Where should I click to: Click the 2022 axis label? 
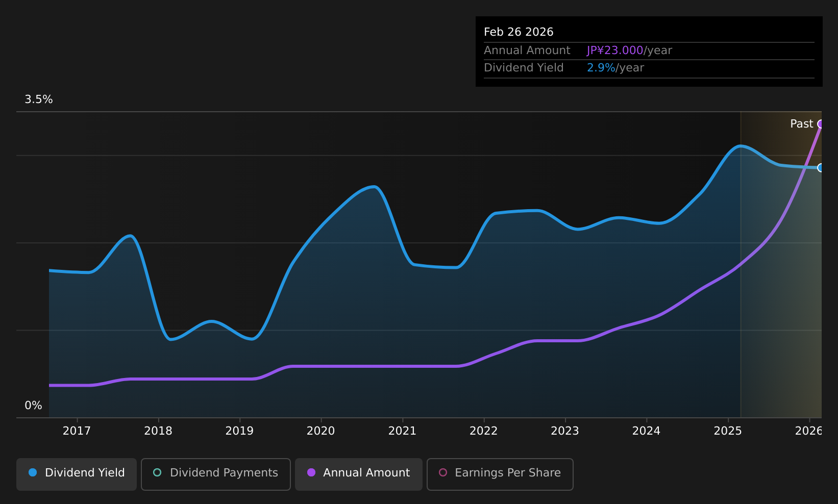coord(483,431)
